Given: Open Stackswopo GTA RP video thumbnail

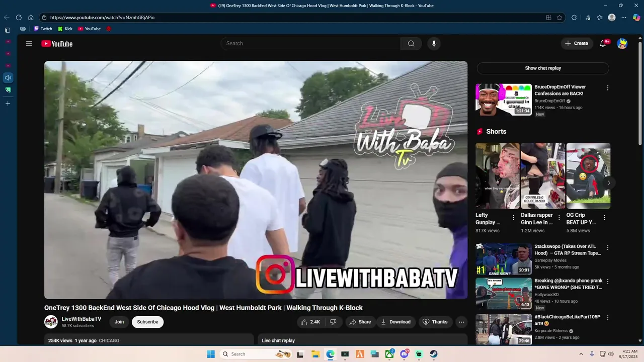Looking at the screenshot, I should click(x=504, y=259).
